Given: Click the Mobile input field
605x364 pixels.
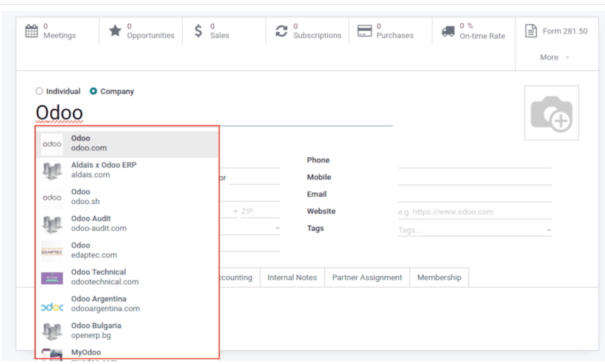Looking at the screenshot, I should click(475, 177).
